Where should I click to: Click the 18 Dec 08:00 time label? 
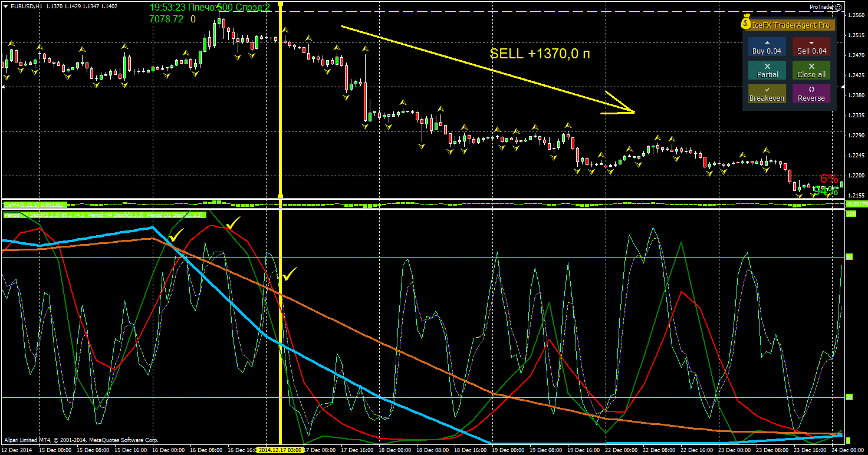pyautogui.click(x=433, y=450)
